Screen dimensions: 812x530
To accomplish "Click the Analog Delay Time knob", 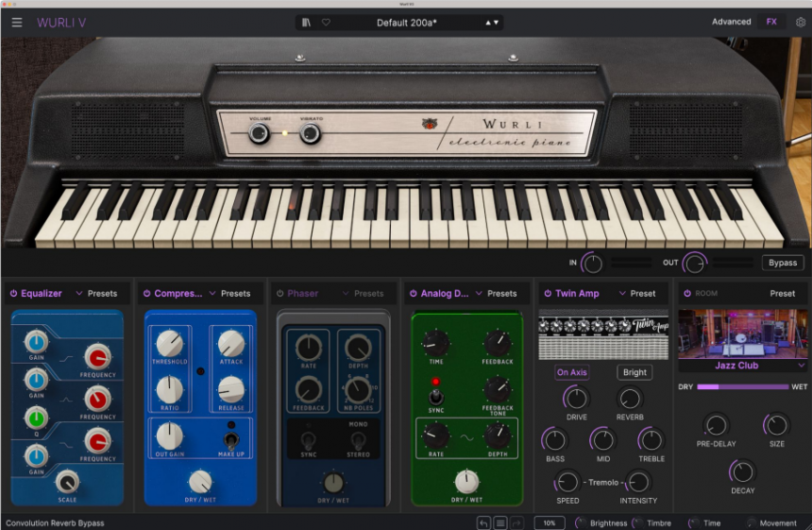I will pyautogui.click(x=435, y=342).
